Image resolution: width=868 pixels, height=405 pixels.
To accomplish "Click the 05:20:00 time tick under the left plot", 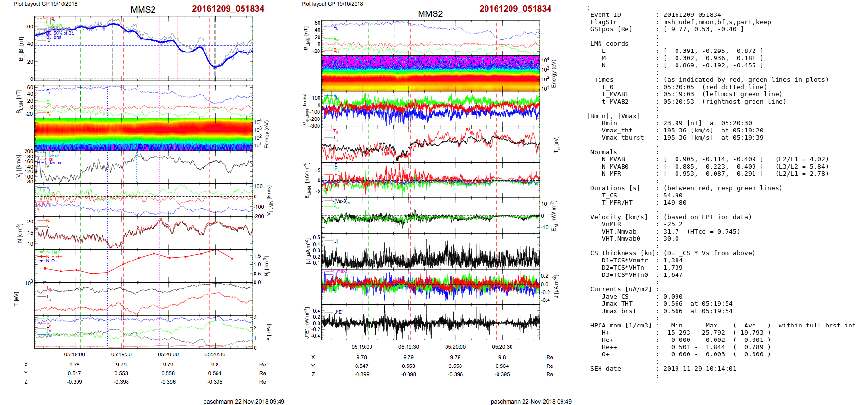I will tap(168, 354).
